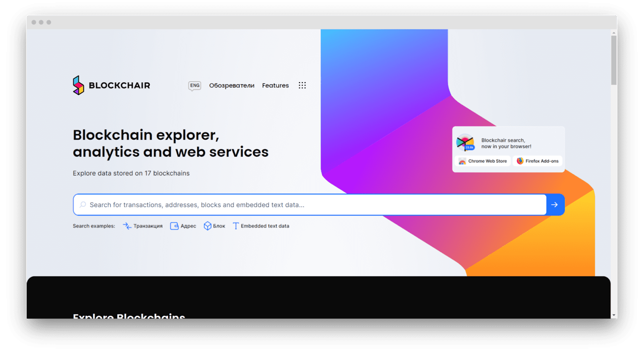The height and width of the screenshot is (357, 644).
Task: Select the Транзакция search example
Action: click(x=148, y=226)
